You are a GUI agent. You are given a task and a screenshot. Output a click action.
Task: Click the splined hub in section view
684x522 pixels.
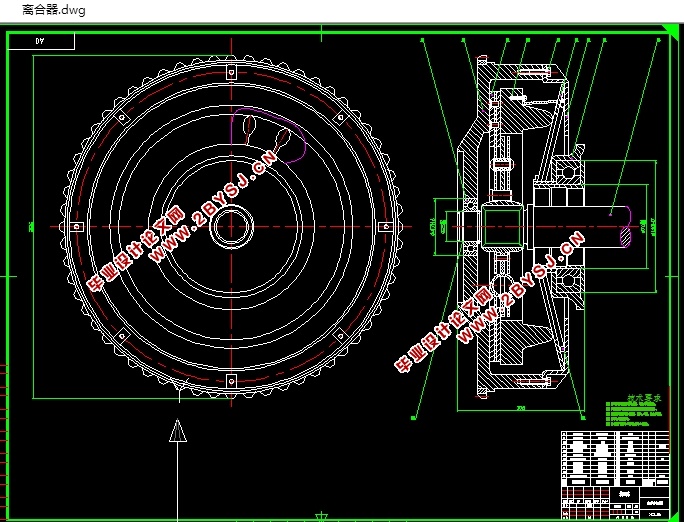pyautogui.click(x=502, y=227)
